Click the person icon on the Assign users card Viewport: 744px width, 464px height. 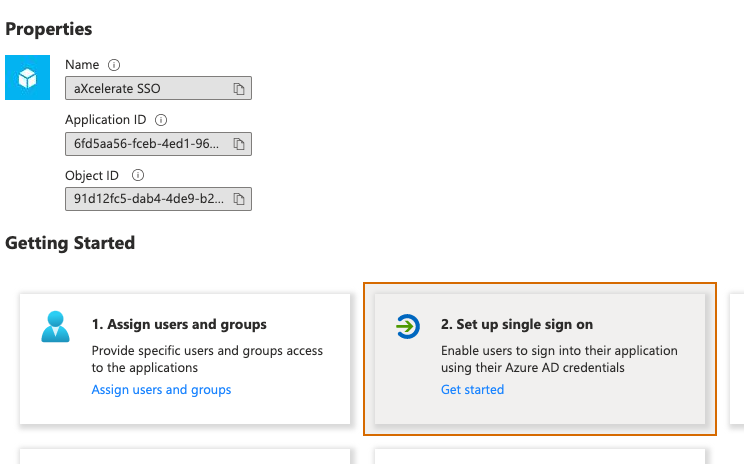click(x=55, y=327)
